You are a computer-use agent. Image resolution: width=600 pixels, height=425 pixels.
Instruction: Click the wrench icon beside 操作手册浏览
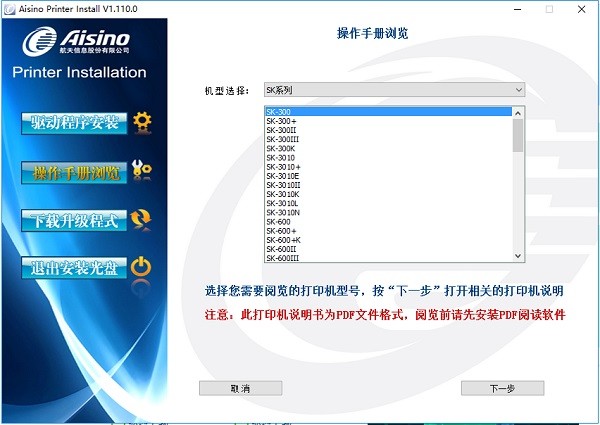[142, 170]
